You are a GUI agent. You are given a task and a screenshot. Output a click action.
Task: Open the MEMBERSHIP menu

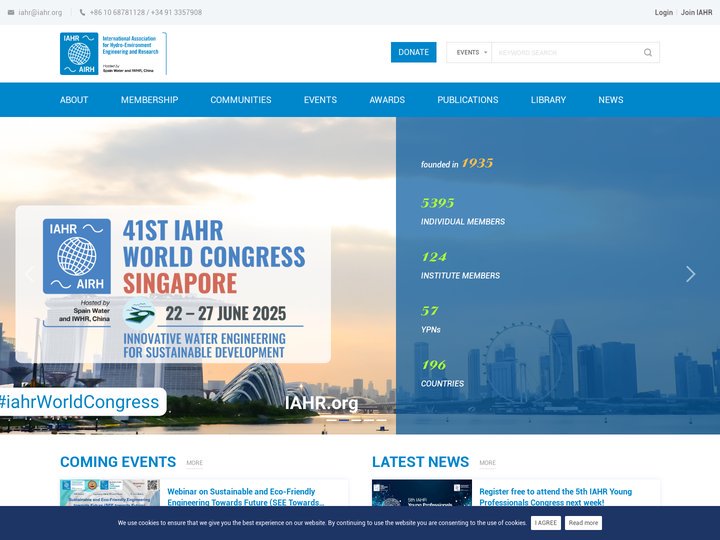coord(149,100)
